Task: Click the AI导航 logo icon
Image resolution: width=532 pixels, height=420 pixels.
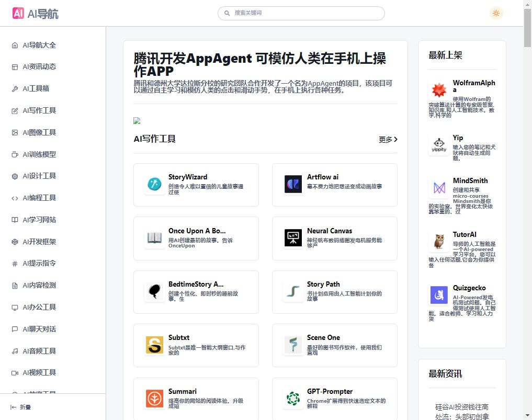Action: tap(18, 13)
